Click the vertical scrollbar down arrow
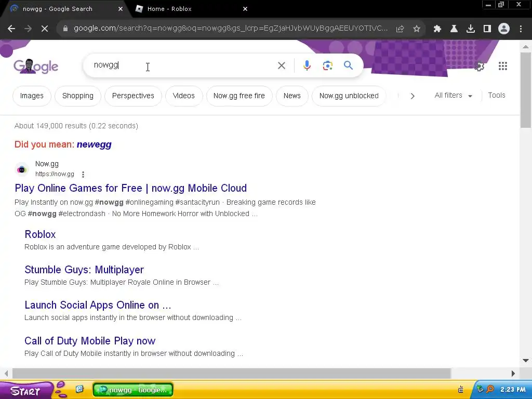 pos(526,361)
